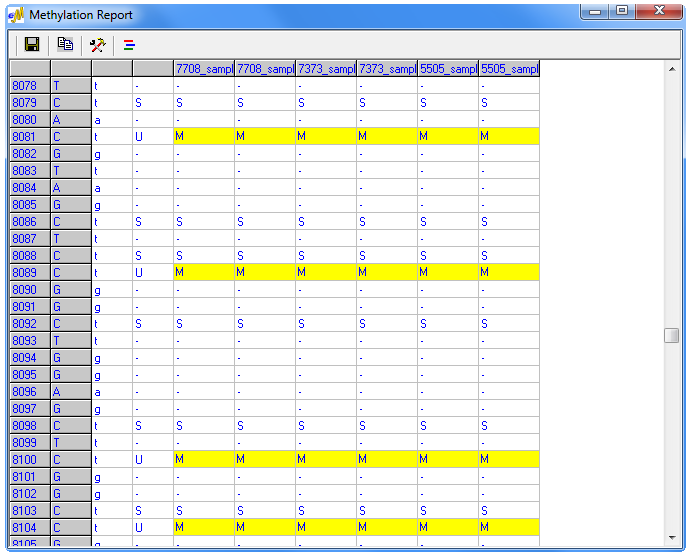Select row header 8100
This screenshot has height=556, width=690.
tap(30, 460)
